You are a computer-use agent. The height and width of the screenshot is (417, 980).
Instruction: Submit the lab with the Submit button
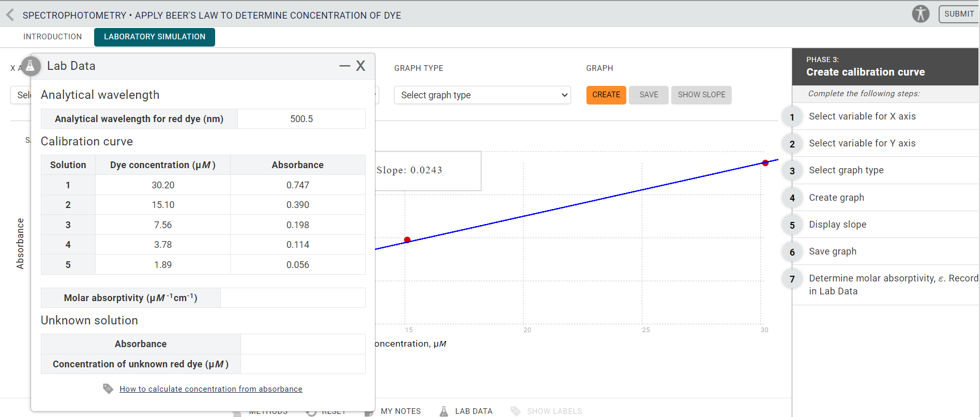click(959, 14)
